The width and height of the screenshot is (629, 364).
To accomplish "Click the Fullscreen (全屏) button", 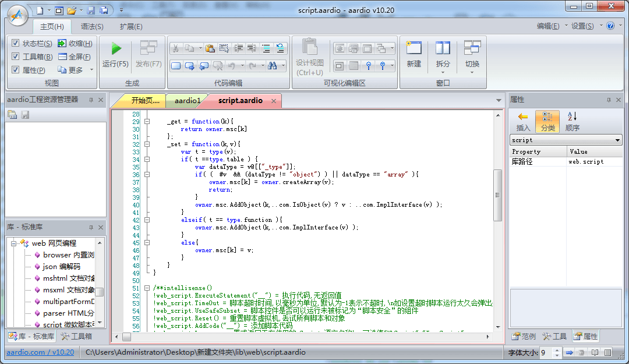I will 75,56.
